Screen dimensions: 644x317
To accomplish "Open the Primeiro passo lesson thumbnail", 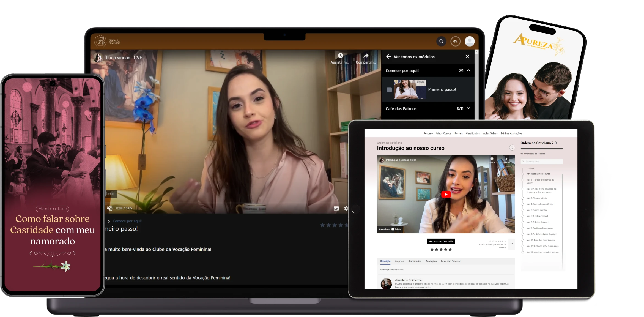I will [x=410, y=89].
